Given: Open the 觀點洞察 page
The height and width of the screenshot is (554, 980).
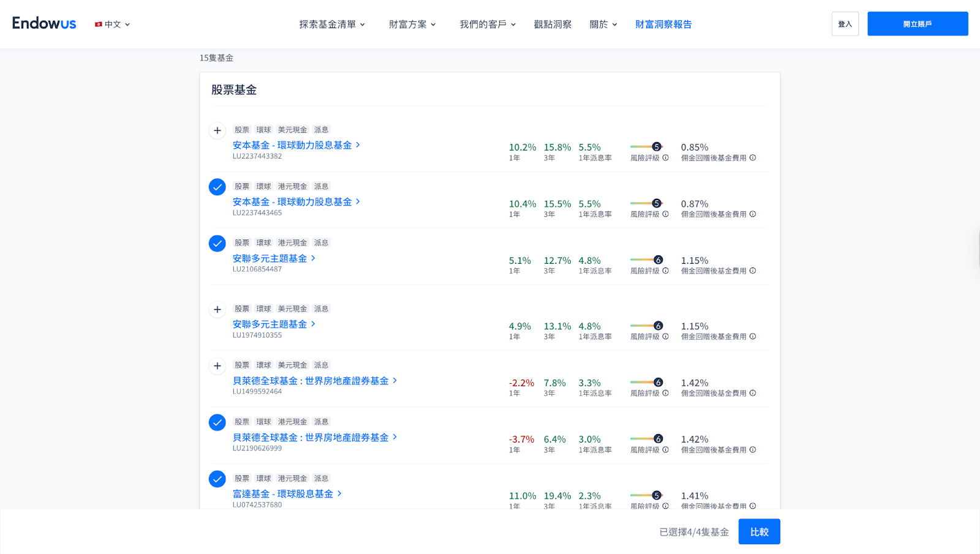Looking at the screenshot, I should [x=552, y=24].
